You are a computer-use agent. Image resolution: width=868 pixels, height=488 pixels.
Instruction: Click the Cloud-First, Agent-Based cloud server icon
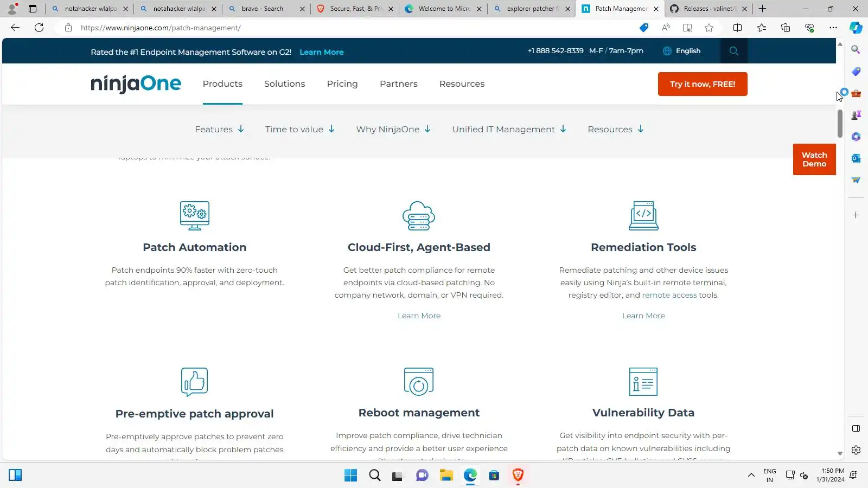click(419, 216)
